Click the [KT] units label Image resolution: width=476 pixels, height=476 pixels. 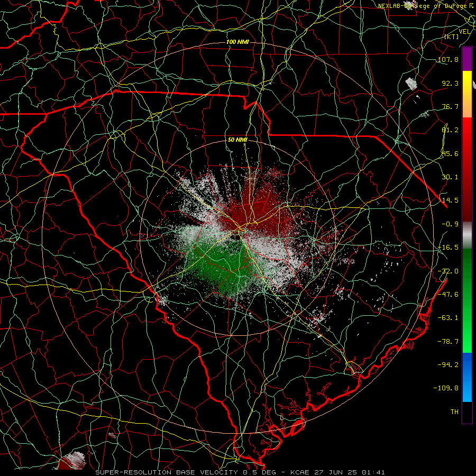click(x=452, y=36)
